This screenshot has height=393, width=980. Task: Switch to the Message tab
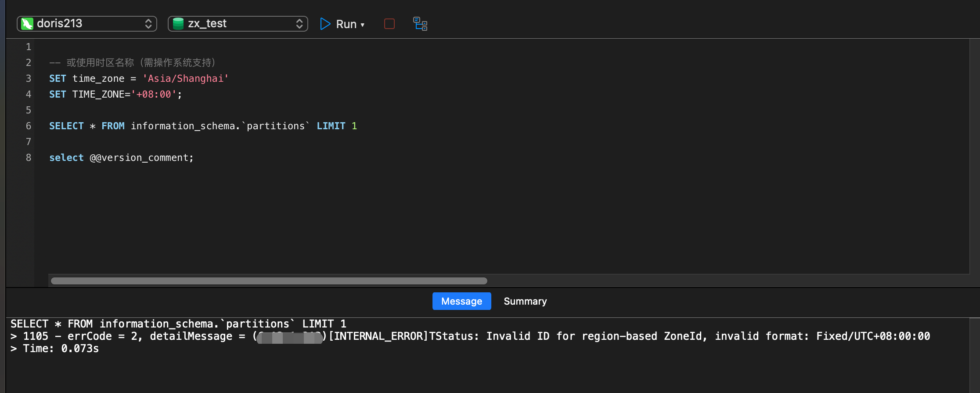461,301
